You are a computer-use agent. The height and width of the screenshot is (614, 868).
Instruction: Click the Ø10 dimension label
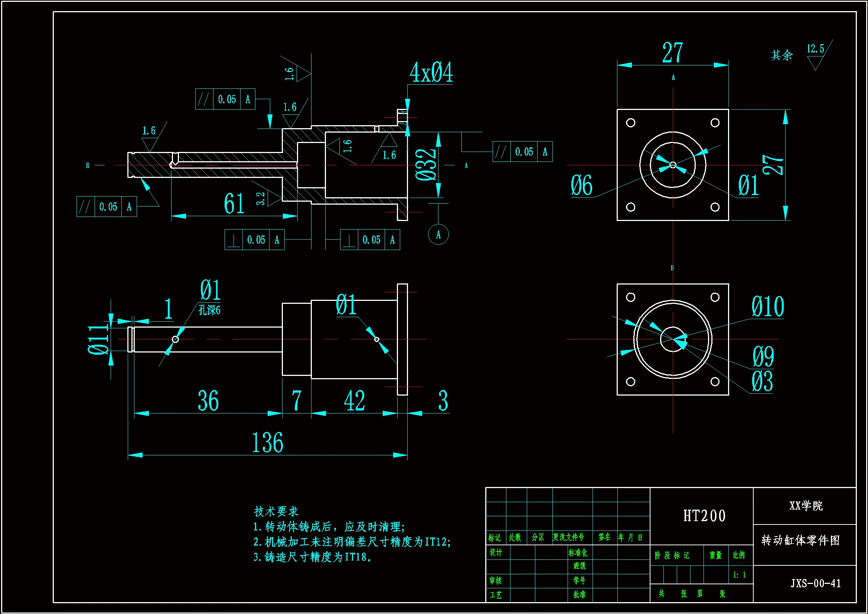pyautogui.click(x=767, y=307)
